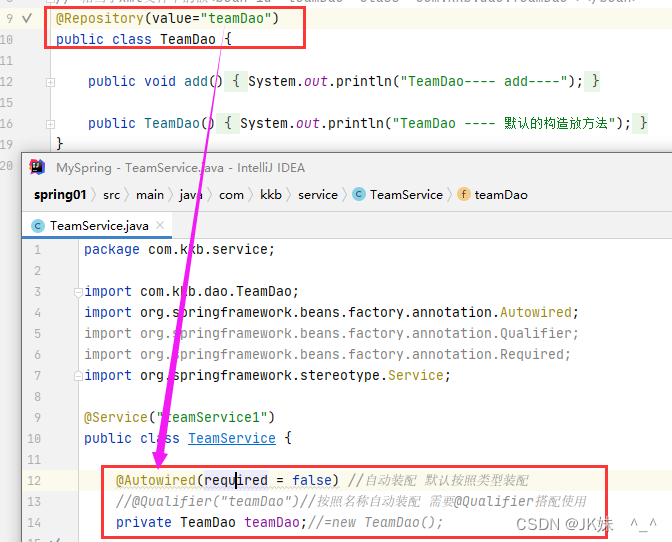Click the @Repository annotation on line 9
672x542 pixels.
point(99,18)
